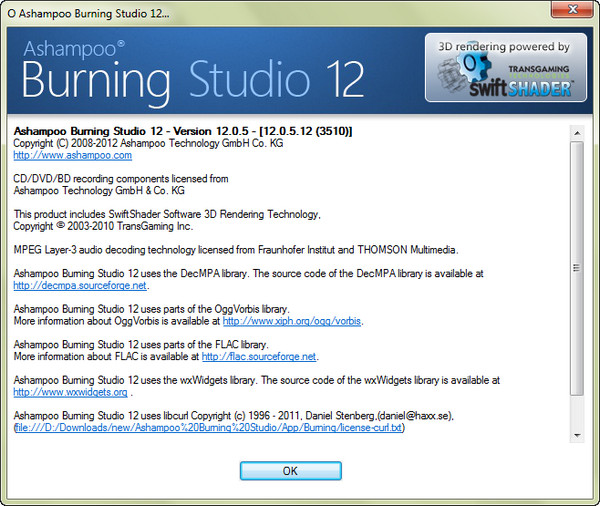
Task: Click the vertical scrollbar thumb
Action: click(576, 267)
